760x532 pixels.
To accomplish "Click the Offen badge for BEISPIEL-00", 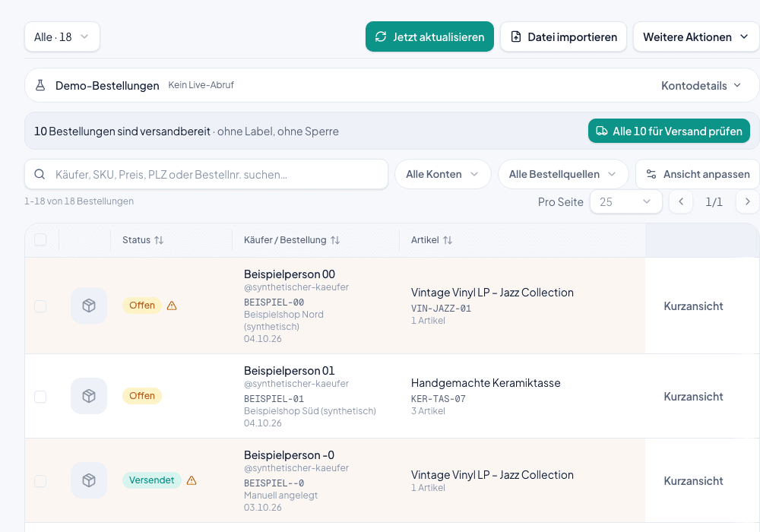I will 142,306.
